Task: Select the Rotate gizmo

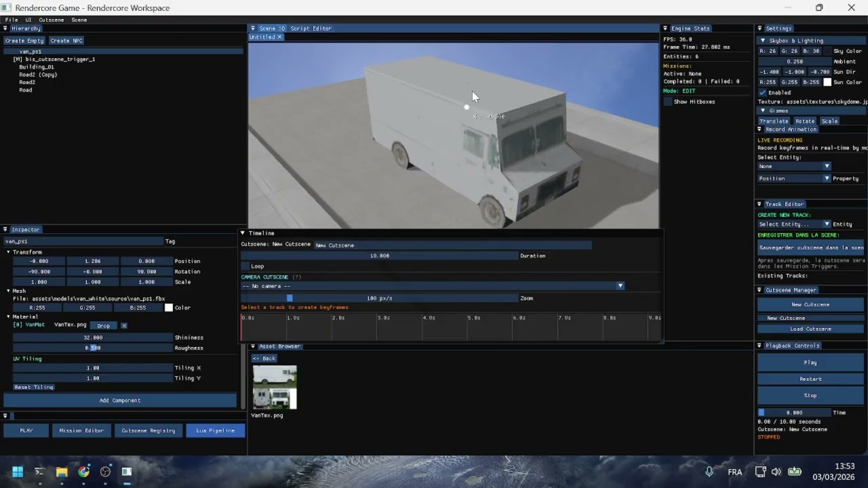Action: (805, 121)
